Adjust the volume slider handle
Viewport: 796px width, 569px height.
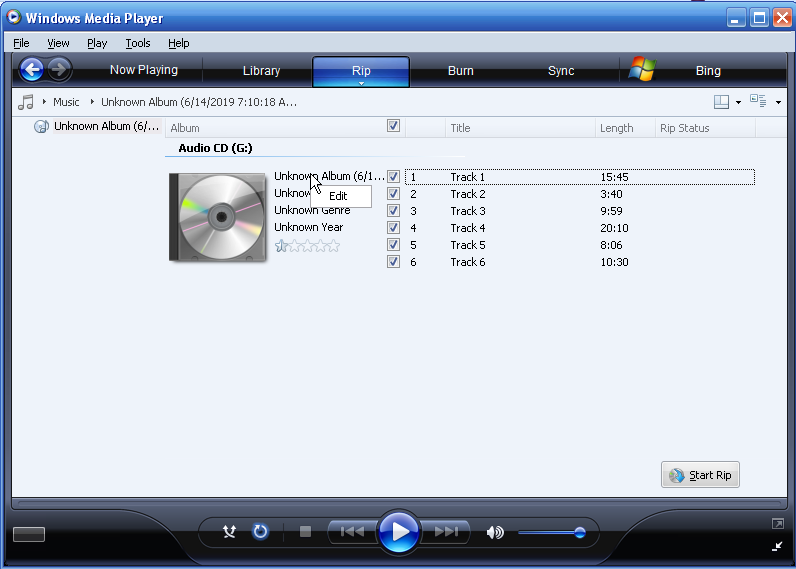[x=579, y=532]
